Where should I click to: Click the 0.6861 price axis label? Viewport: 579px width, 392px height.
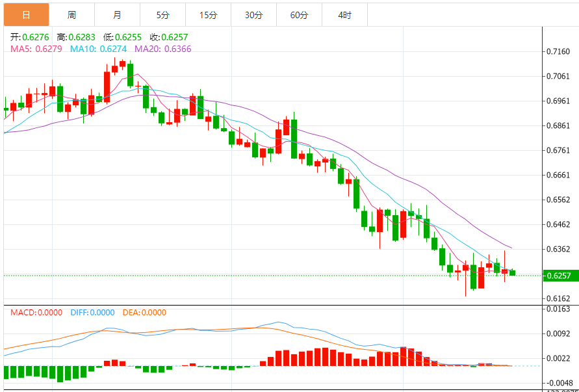558,125
